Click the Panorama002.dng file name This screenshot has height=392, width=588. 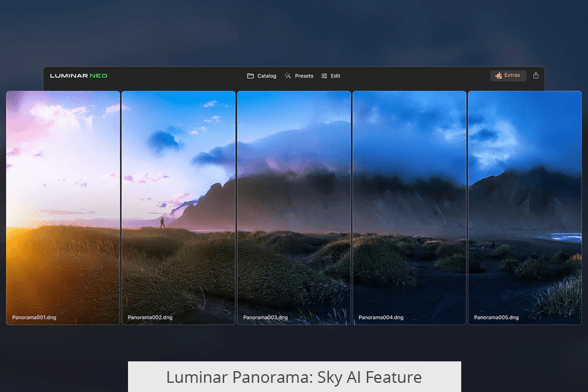coord(150,317)
